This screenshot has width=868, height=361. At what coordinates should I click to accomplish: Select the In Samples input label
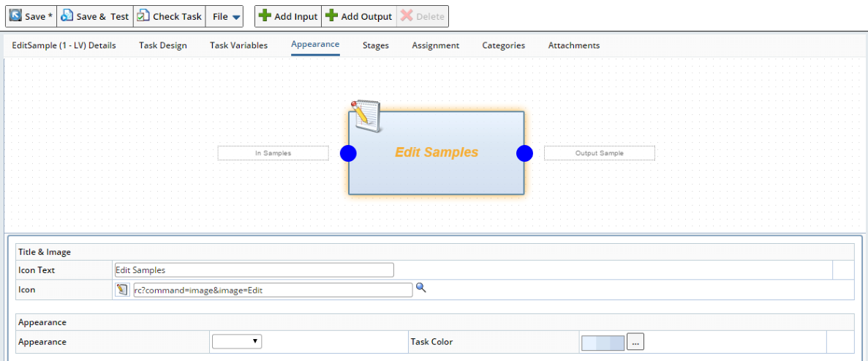pyautogui.click(x=273, y=153)
